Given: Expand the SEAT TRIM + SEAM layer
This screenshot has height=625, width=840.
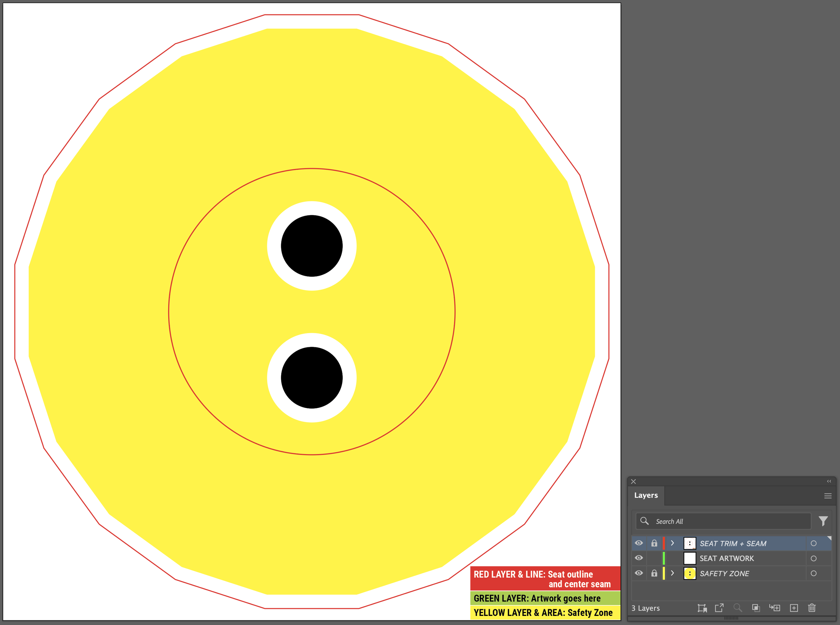Looking at the screenshot, I should (672, 543).
